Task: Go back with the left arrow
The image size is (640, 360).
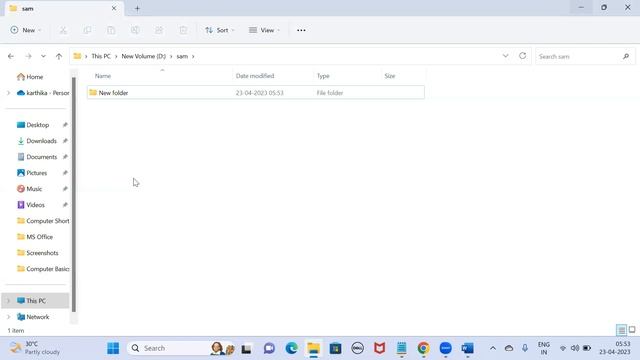Action: pos(11,56)
